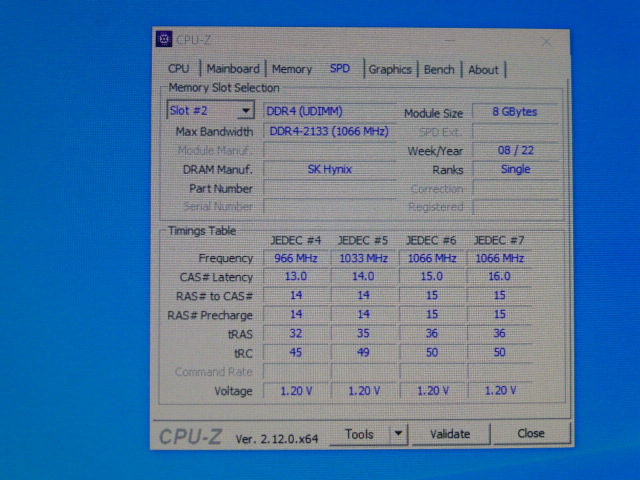The height and width of the screenshot is (480, 640).
Task: Click the empty Part Number field
Action: (x=329, y=189)
